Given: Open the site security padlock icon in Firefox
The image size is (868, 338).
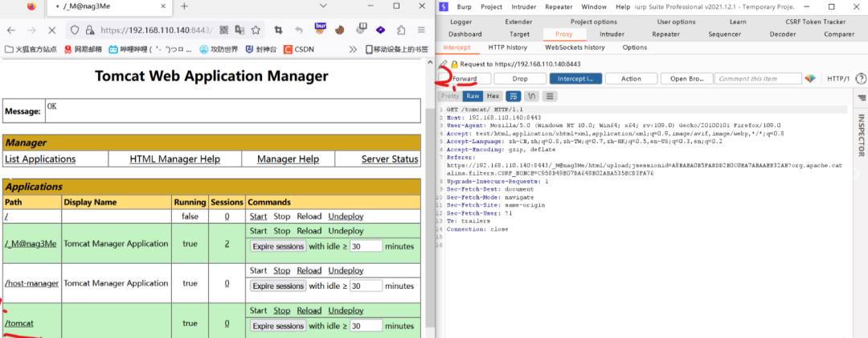Looking at the screenshot, I should click(90, 30).
